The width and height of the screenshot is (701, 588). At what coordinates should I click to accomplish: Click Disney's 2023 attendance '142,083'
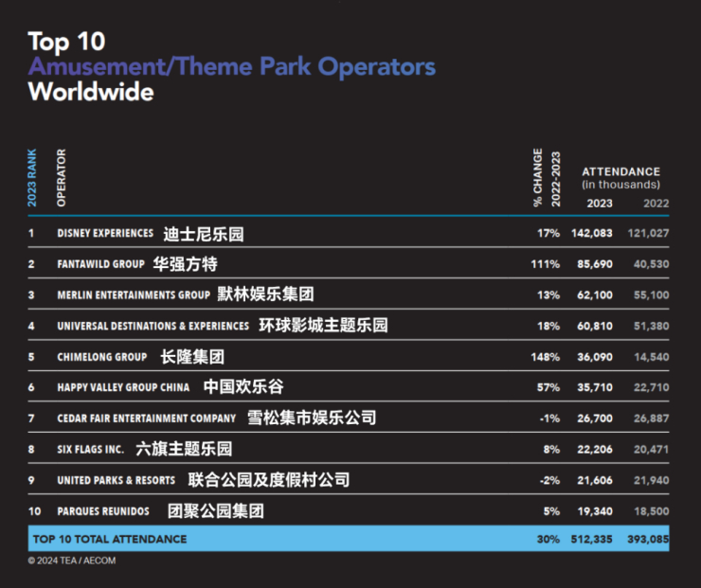591,233
